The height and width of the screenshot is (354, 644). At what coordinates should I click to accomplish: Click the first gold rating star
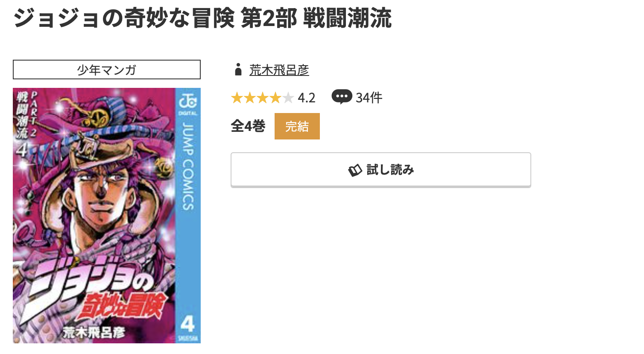tap(237, 98)
